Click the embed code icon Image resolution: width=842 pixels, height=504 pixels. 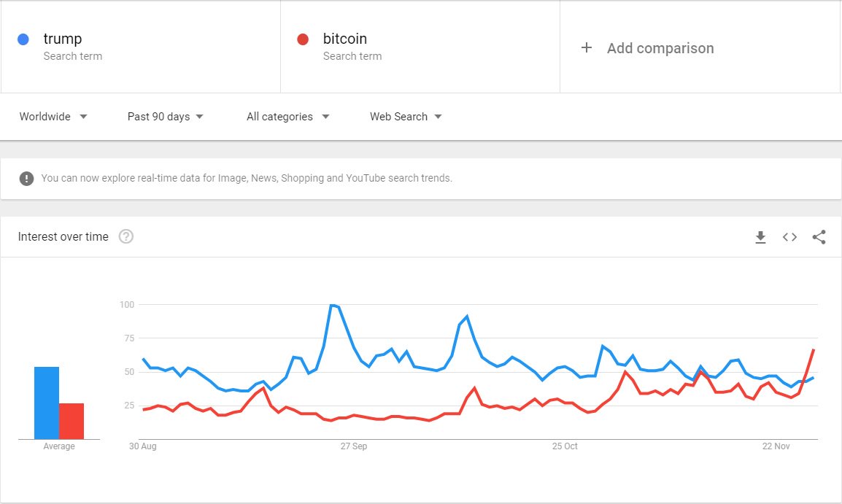point(789,237)
